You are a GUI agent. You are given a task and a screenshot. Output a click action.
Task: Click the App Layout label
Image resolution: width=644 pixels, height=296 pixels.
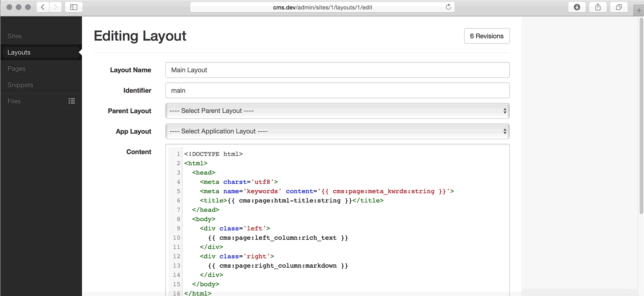[x=134, y=131]
